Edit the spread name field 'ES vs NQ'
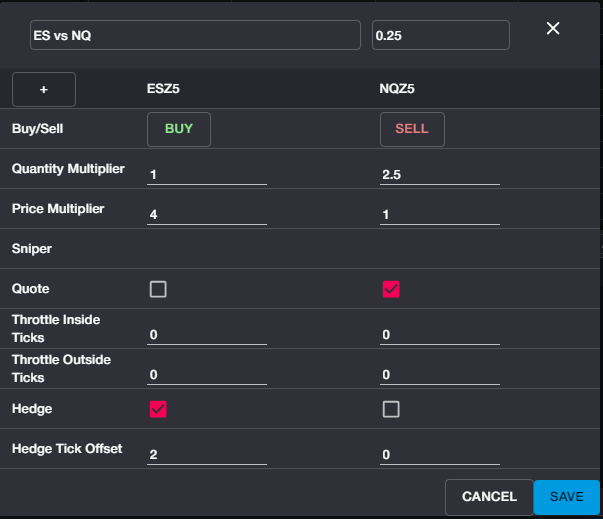Image resolution: width=603 pixels, height=519 pixels. [x=194, y=35]
